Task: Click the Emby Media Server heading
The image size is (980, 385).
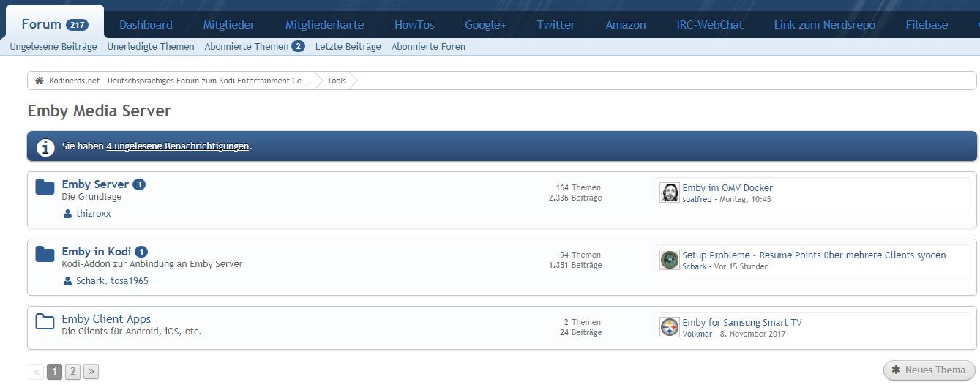Action: [x=100, y=111]
